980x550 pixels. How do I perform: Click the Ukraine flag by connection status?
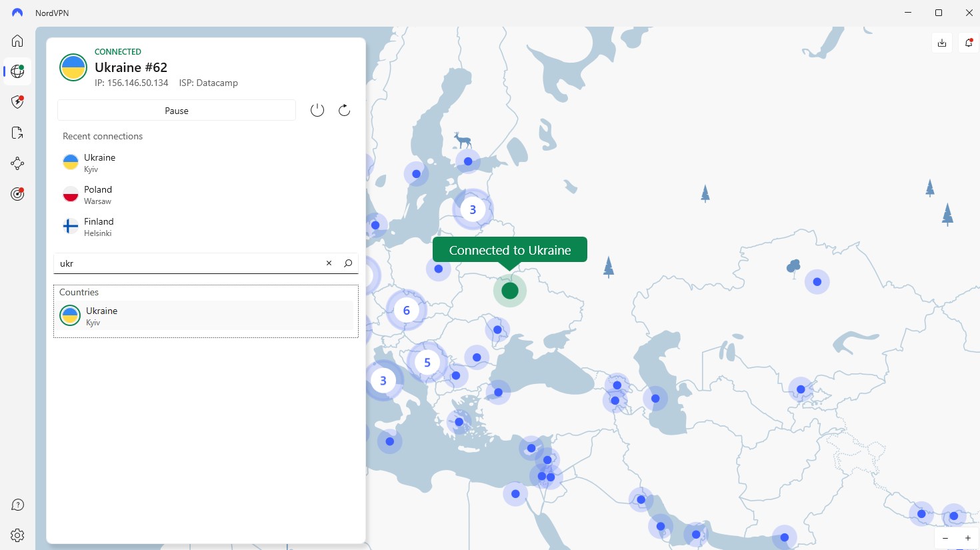(x=73, y=67)
